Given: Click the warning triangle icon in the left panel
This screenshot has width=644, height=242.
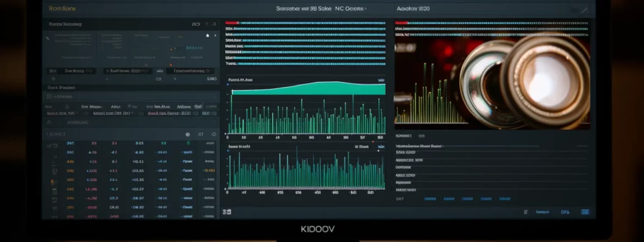Looking at the screenshot, I should [x=49, y=122].
